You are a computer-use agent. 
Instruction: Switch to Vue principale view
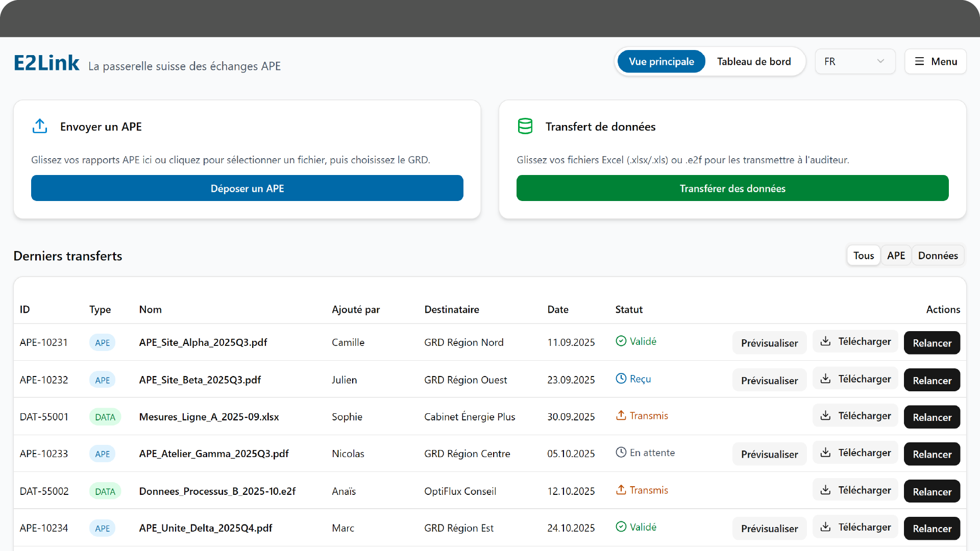click(661, 62)
